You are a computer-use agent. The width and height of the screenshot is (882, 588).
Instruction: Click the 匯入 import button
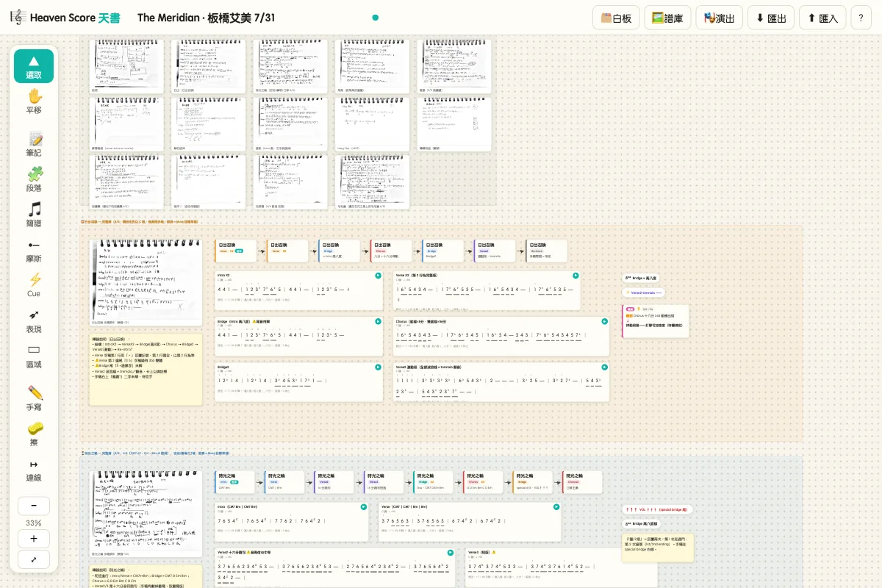822,18
